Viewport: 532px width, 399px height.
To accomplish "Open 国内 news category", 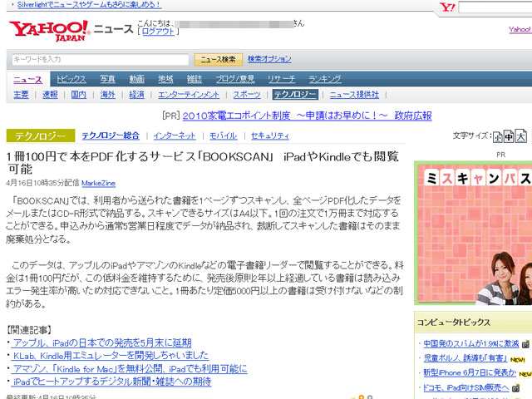I will [79, 95].
